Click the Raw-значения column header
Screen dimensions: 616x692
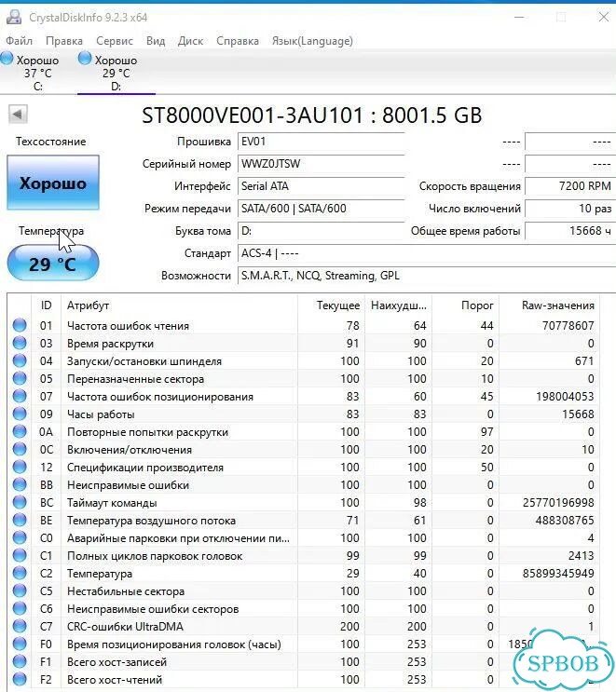pyautogui.click(x=549, y=305)
